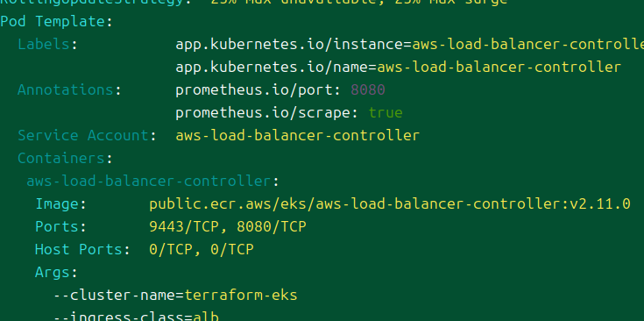
Task: Click the Ports value 9443/TCP
Action: tap(184, 226)
